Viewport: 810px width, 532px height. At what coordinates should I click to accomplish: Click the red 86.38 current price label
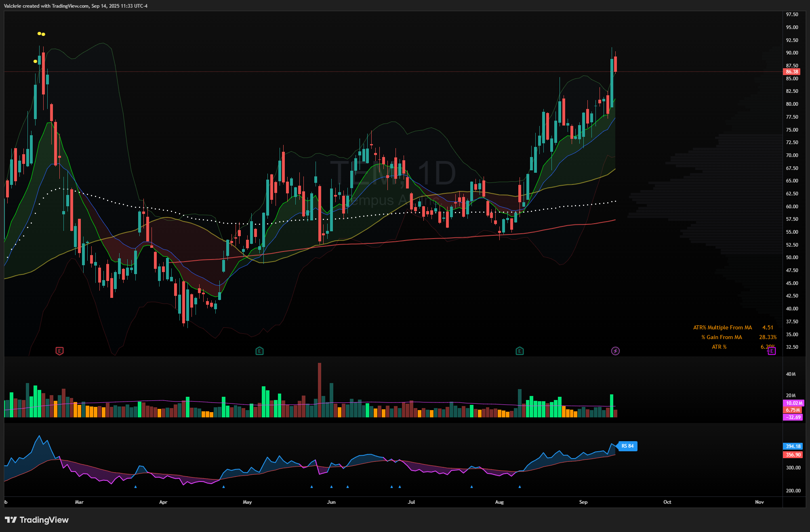[x=792, y=72]
